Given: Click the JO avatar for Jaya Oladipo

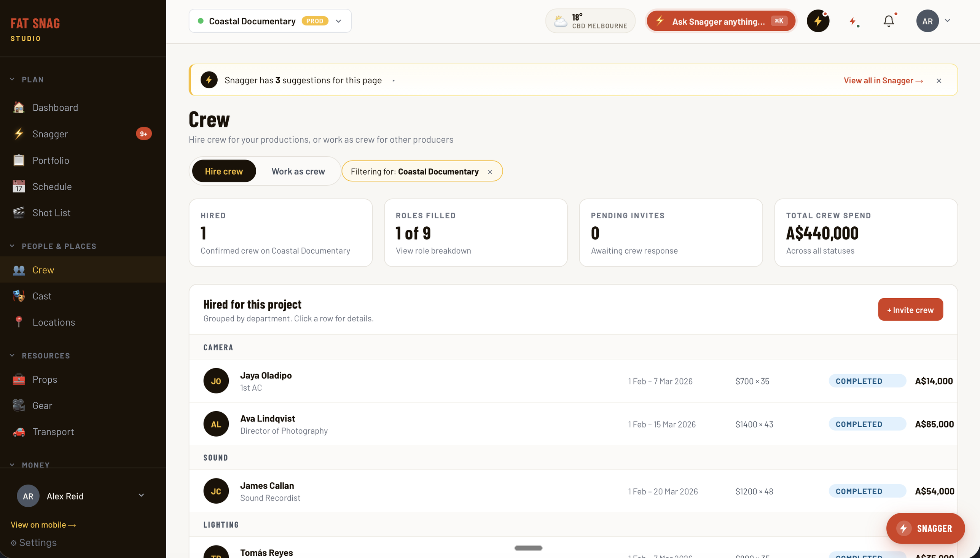Looking at the screenshot, I should click(216, 381).
